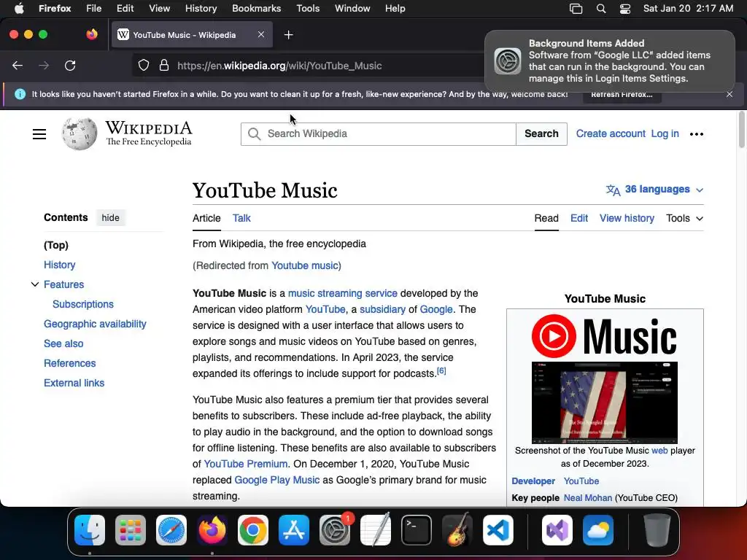
Task: Click the Log in link
Action: tap(665, 134)
